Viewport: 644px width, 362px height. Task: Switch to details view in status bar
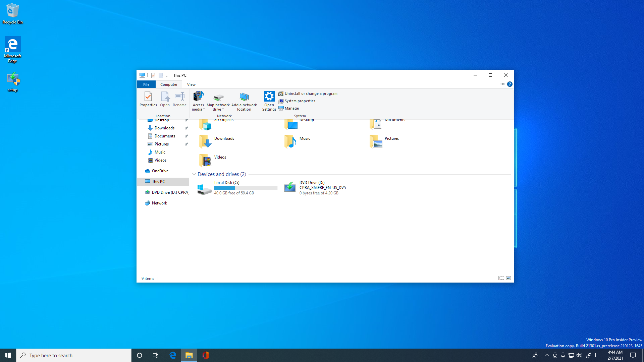coord(501,278)
